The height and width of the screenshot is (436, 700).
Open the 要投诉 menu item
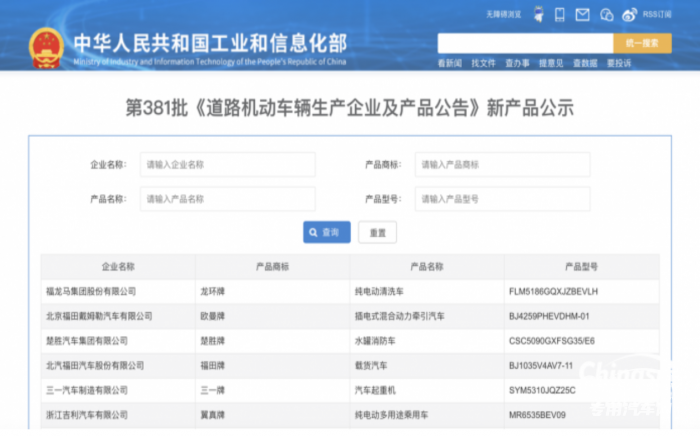[x=619, y=63]
